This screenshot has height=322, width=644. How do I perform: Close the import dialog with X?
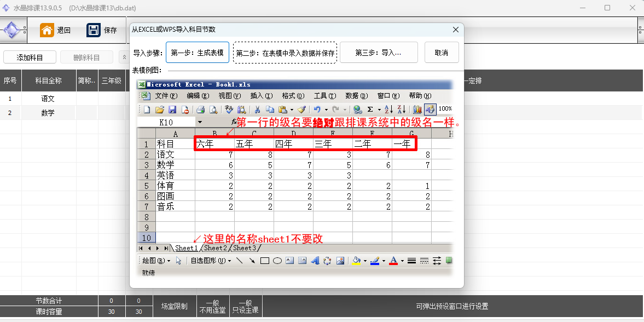[455, 30]
